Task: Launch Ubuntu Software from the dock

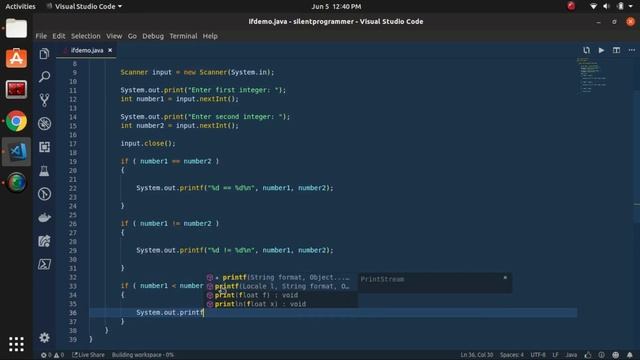Action: (x=16, y=59)
